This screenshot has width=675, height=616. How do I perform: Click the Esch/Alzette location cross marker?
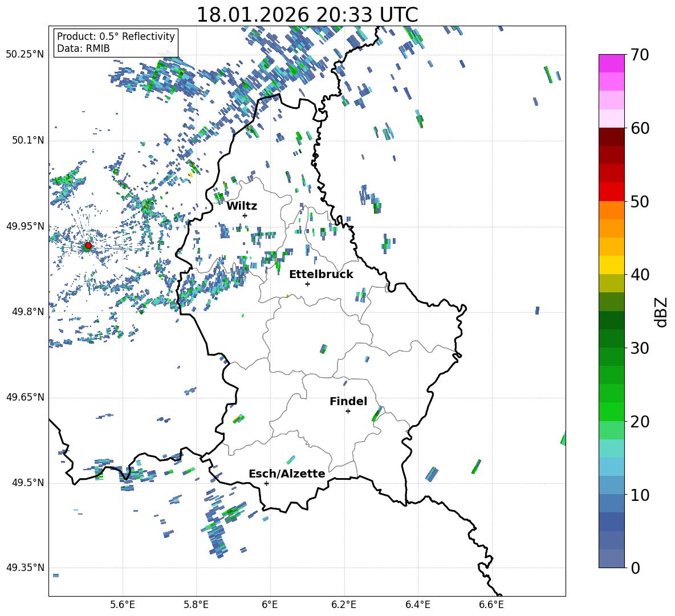[x=266, y=483]
